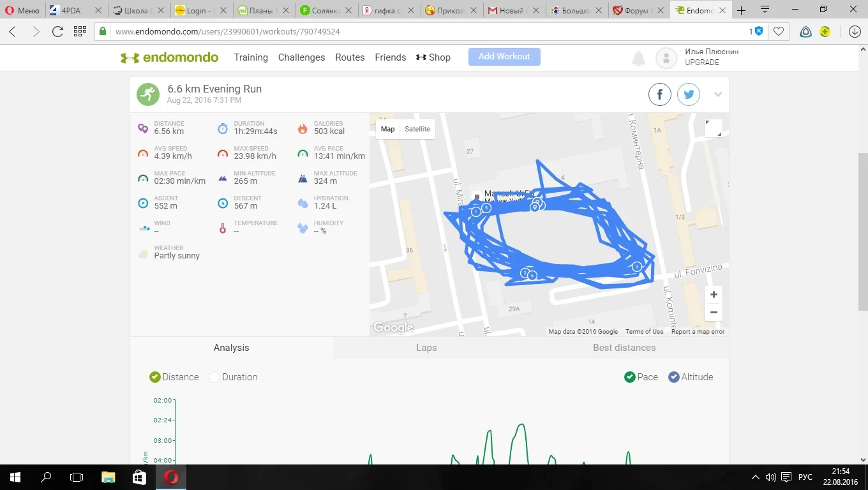This screenshot has height=490, width=868.
Task: Open Task View on the taskbar
Action: [x=77, y=477]
